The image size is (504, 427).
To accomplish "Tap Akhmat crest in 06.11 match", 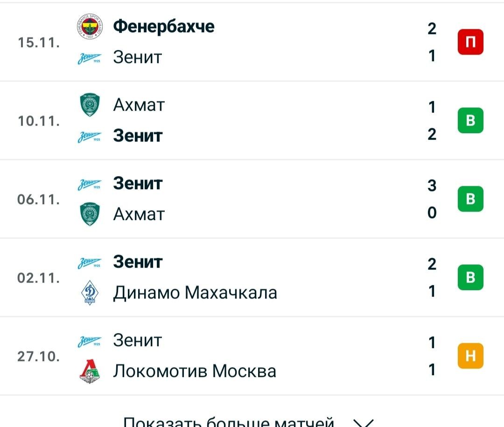I will [90, 214].
